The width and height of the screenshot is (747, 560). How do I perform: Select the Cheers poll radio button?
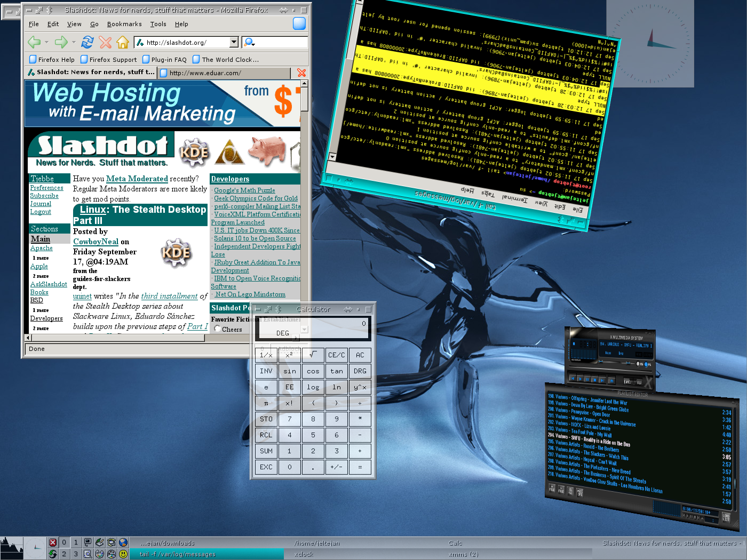coord(217,329)
